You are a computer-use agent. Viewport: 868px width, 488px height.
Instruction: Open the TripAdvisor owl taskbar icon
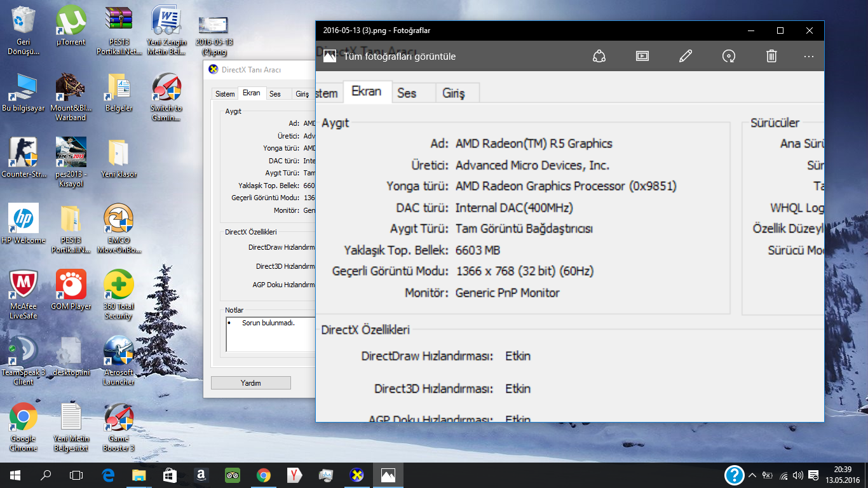click(232, 475)
